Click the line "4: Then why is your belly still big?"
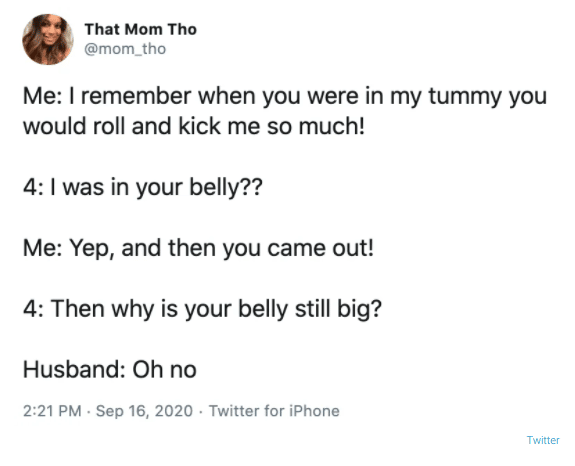The width and height of the screenshot is (575, 466). point(202,309)
